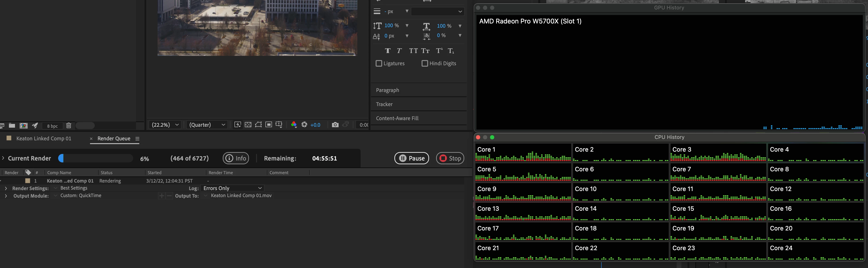This screenshot has height=268, width=868.
Task: Open the Quarter resolution dropdown
Action: tap(207, 125)
